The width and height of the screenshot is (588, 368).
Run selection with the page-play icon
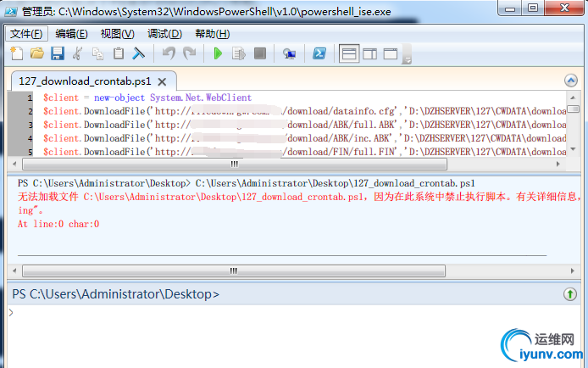(x=238, y=53)
